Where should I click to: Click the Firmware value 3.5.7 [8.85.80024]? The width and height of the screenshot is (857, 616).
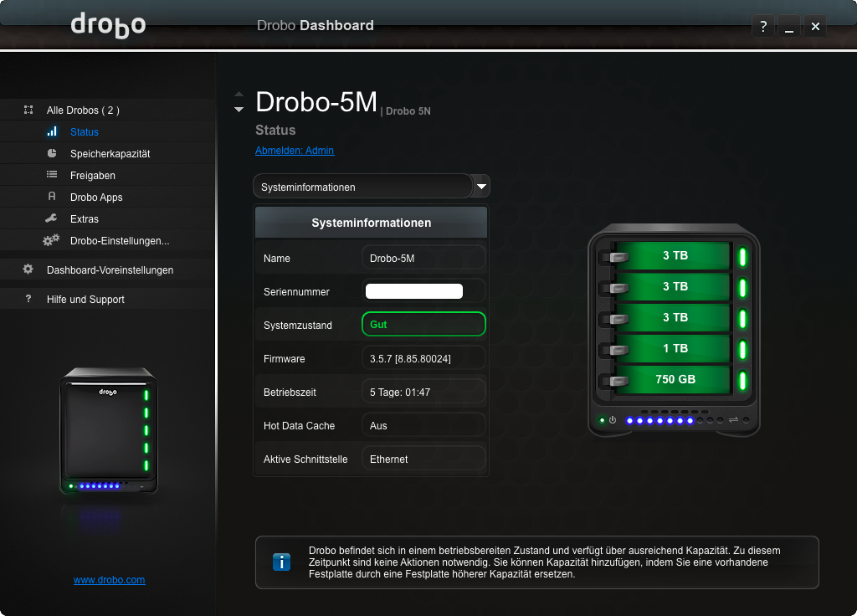(423, 358)
